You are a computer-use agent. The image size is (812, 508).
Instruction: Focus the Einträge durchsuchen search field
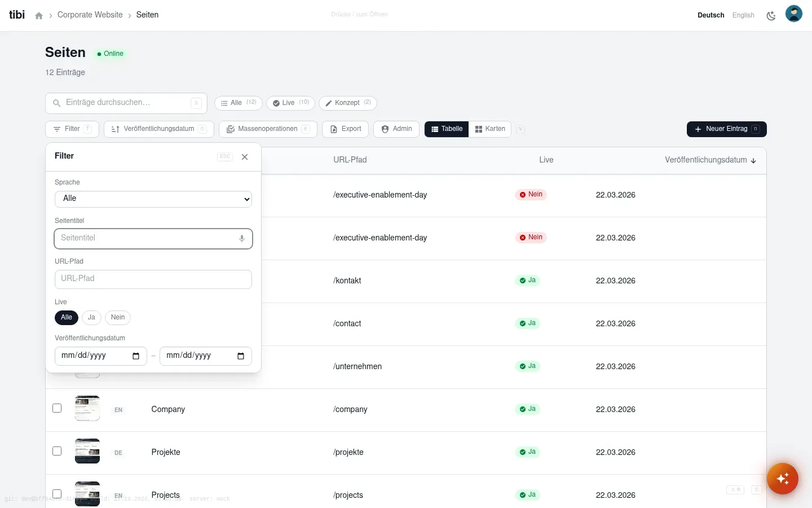point(126,103)
